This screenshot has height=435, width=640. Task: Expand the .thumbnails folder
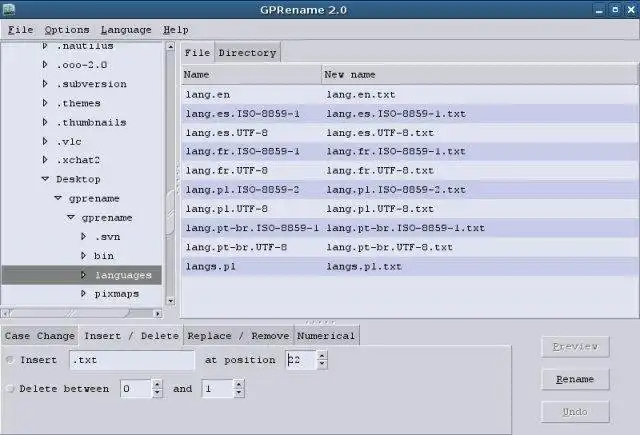[x=45, y=122]
